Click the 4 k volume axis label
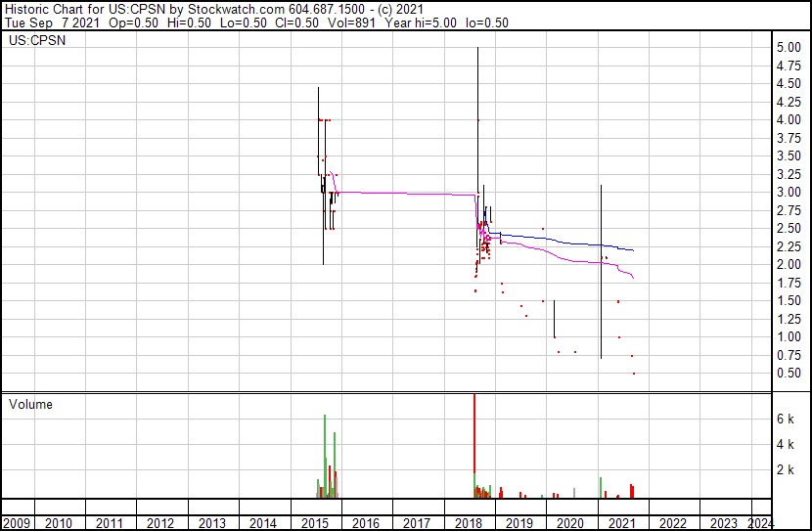Viewport: 812px width, 531px height. 785,445
